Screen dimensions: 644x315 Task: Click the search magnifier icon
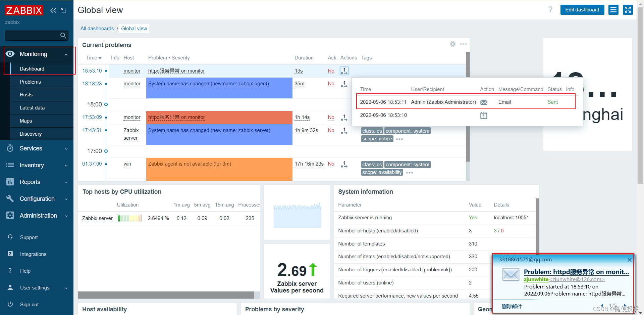click(x=63, y=36)
